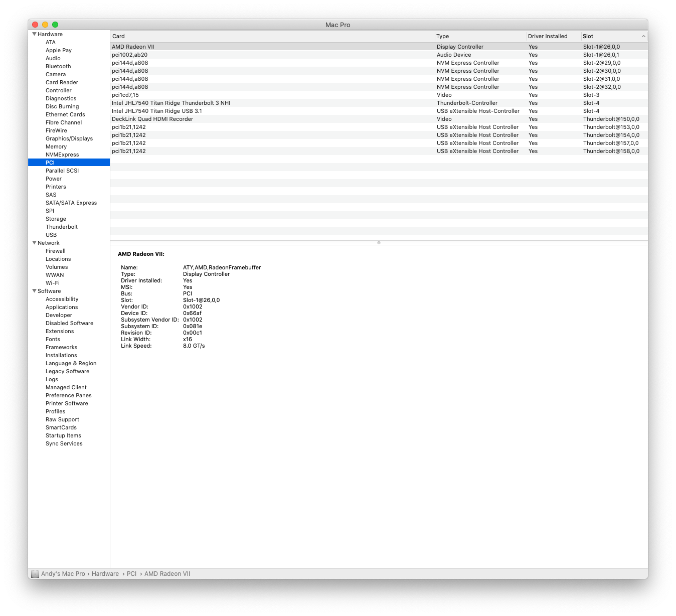Select Apple Pay in the sidebar
The image size is (676, 616).
pos(59,50)
